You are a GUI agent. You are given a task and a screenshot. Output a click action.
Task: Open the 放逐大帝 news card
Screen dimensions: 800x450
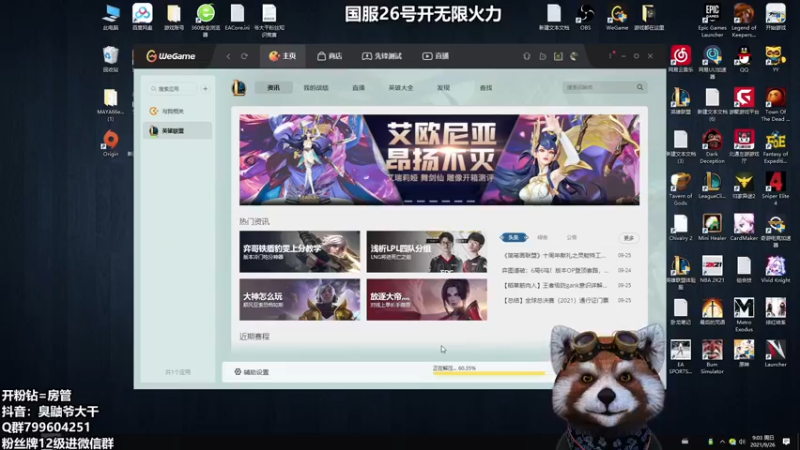click(x=427, y=299)
